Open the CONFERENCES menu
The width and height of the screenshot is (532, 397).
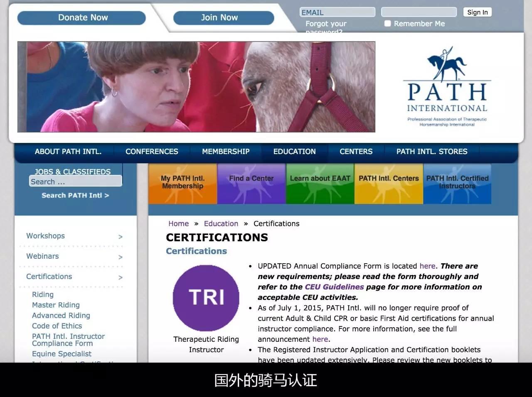click(152, 152)
